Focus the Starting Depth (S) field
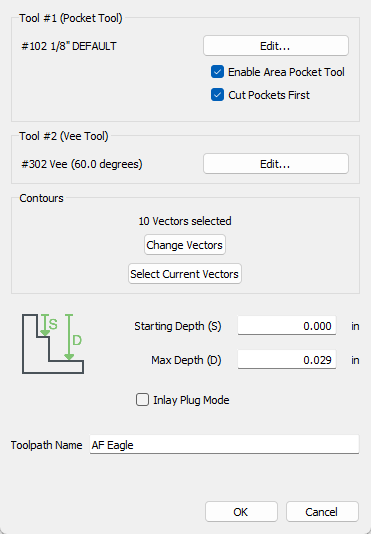This screenshot has height=534, width=371. pos(287,326)
